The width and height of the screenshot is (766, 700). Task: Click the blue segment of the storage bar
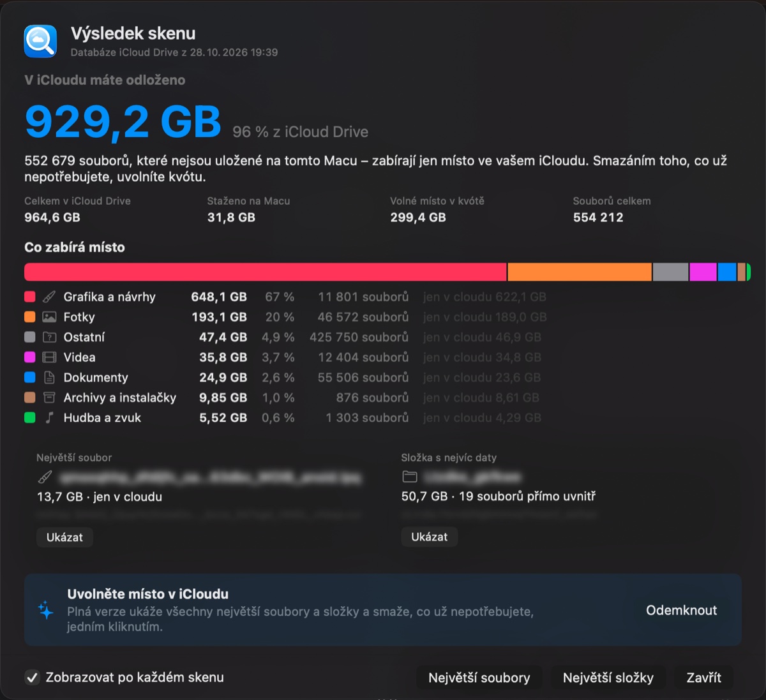pos(727,272)
